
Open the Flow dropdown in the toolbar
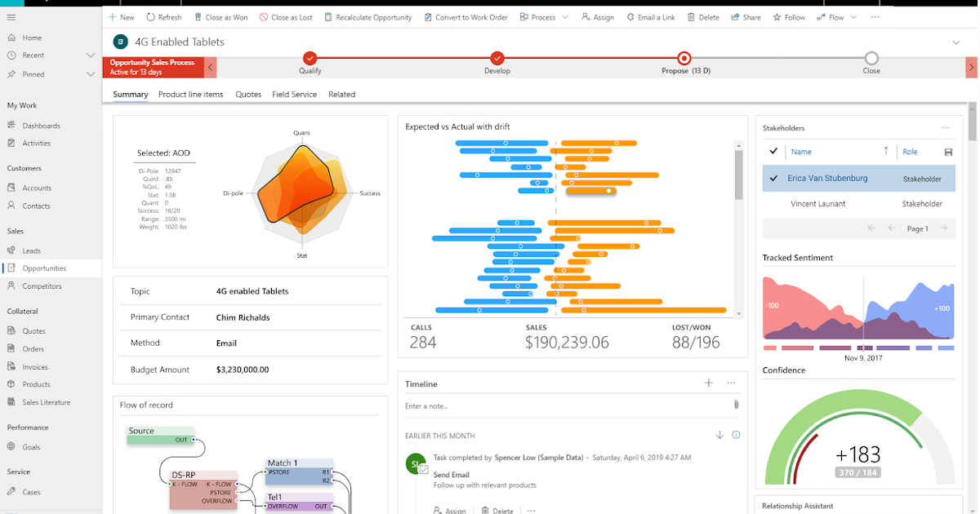click(854, 16)
